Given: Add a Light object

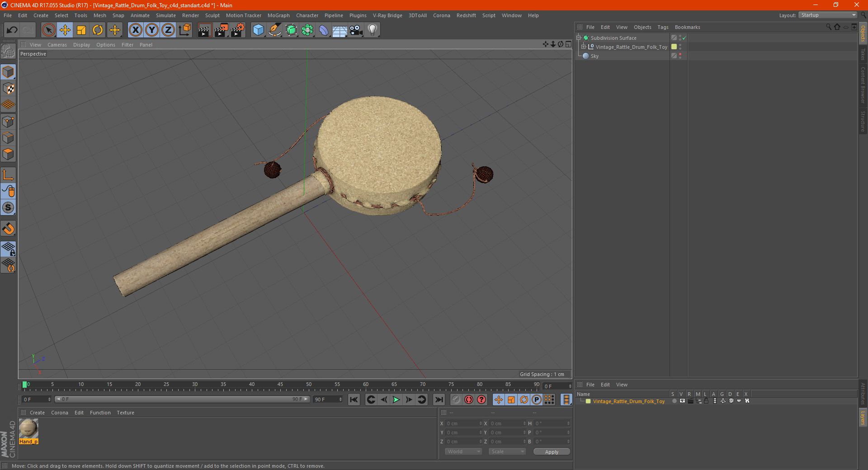Looking at the screenshot, I should click(x=373, y=30).
